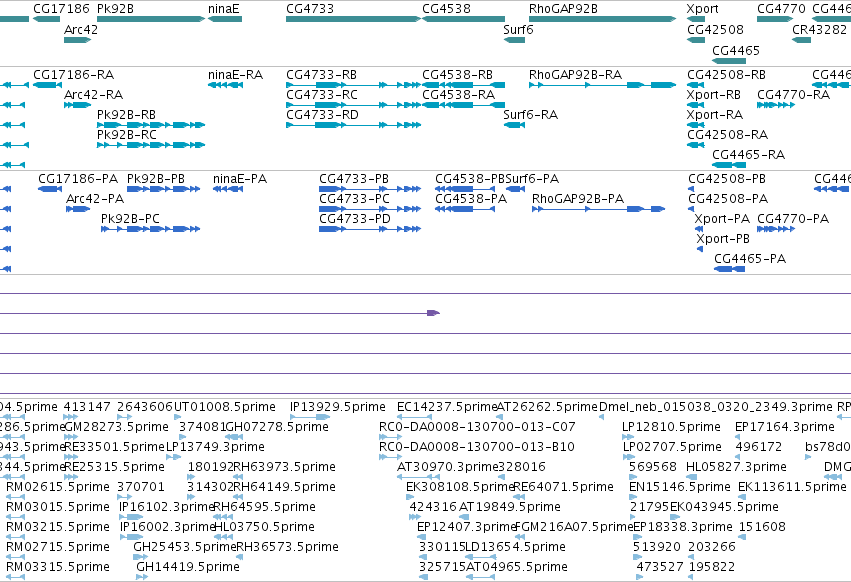The image size is (851, 582).
Task: Select the Surf6-RA transcript label
Action: (530, 115)
